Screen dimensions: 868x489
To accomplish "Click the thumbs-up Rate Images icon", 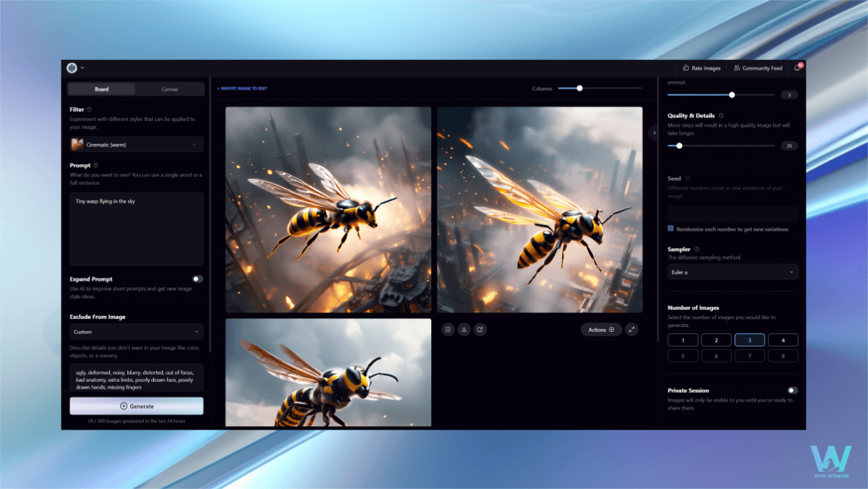I will [x=686, y=68].
